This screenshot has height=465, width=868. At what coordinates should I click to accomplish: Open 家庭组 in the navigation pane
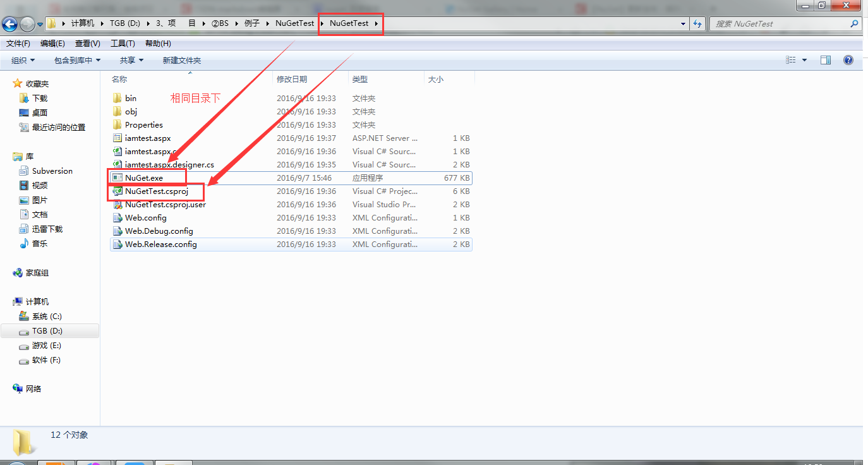pyautogui.click(x=37, y=273)
